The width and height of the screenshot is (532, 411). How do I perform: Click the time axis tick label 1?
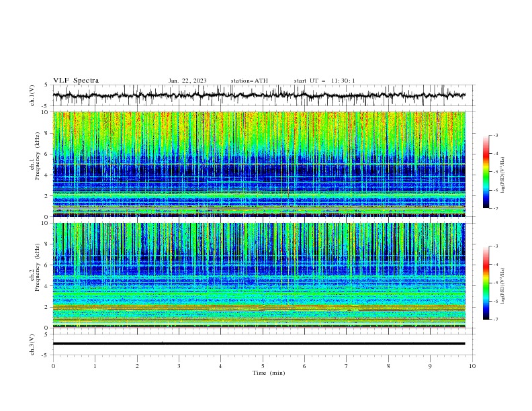point(95,366)
